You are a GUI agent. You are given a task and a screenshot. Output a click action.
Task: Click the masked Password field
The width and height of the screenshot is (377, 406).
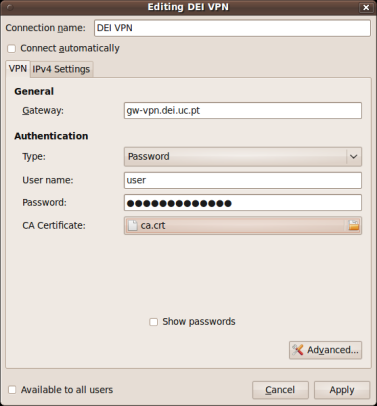pos(243,203)
